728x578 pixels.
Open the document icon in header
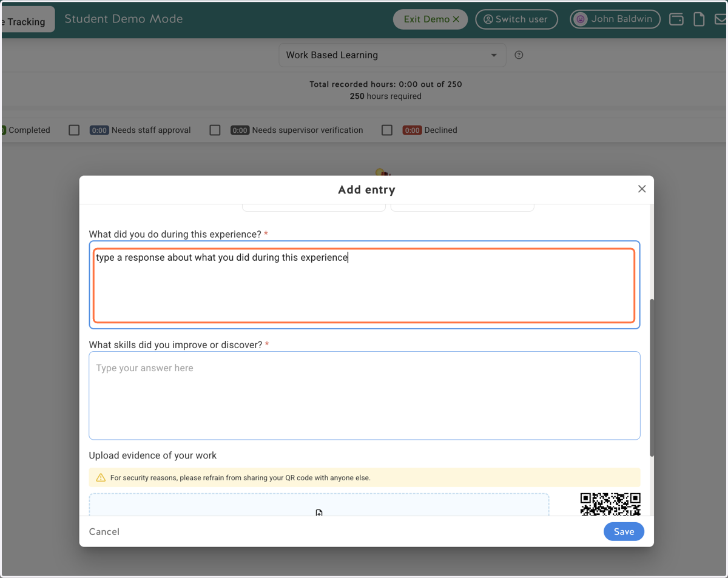[x=699, y=19]
